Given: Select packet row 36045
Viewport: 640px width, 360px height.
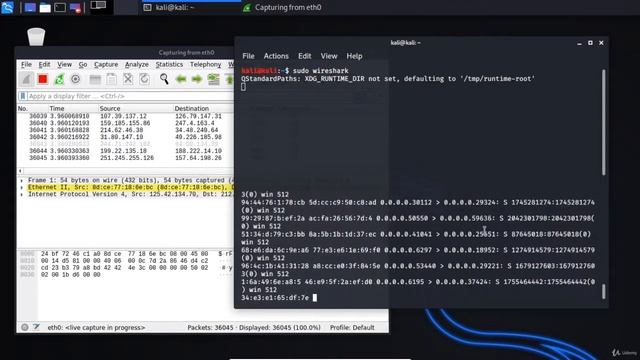Looking at the screenshot, I should pyautogui.click(x=125, y=158).
